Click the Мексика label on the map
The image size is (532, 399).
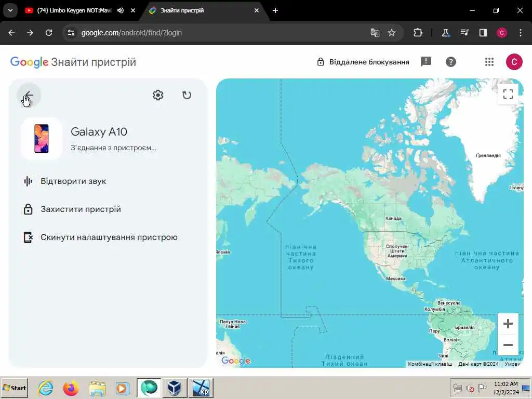[x=395, y=278]
